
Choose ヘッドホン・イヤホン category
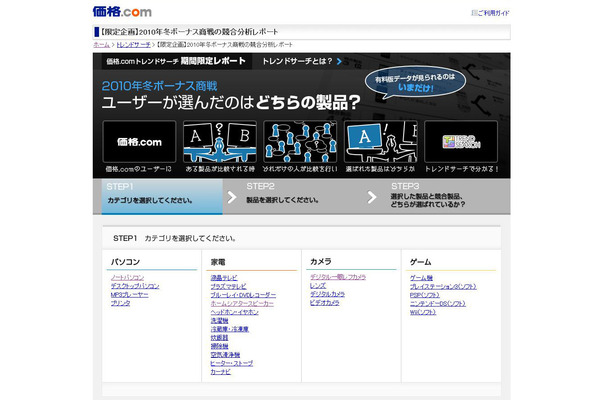[234, 312]
